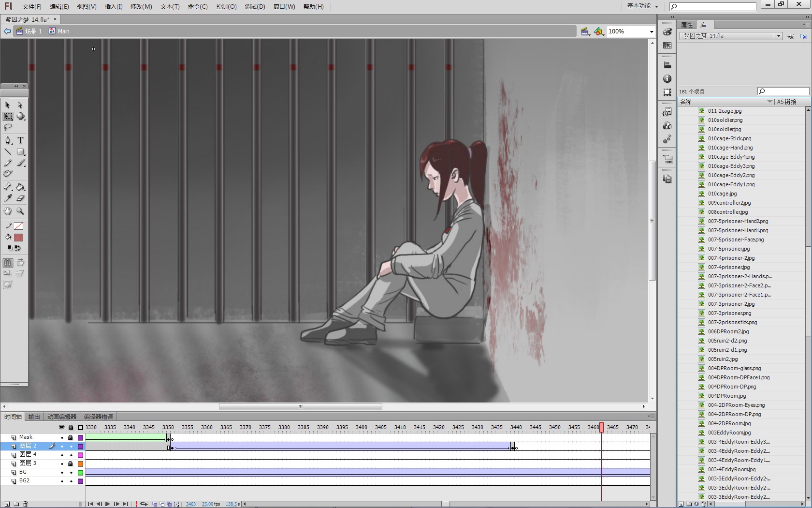This screenshot has height=508, width=812.
Task: Pick the Bone tool
Action: tap(8, 187)
